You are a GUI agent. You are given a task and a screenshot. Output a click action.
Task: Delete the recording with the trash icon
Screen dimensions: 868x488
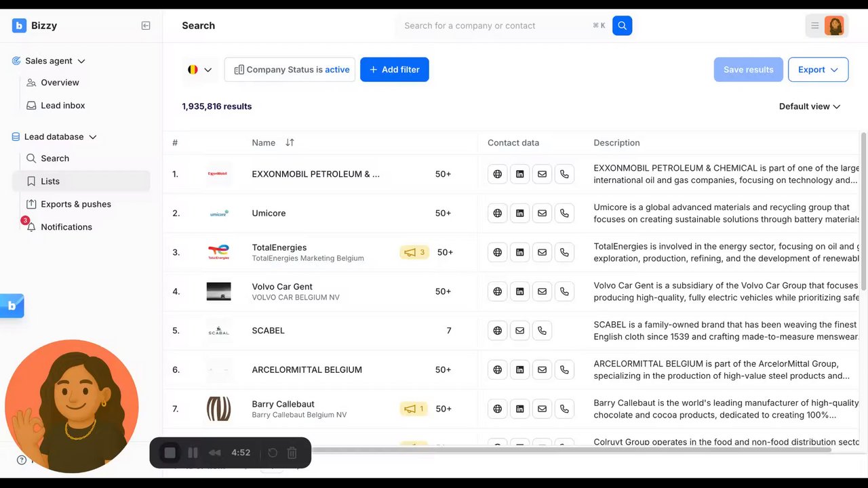tap(292, 453)
